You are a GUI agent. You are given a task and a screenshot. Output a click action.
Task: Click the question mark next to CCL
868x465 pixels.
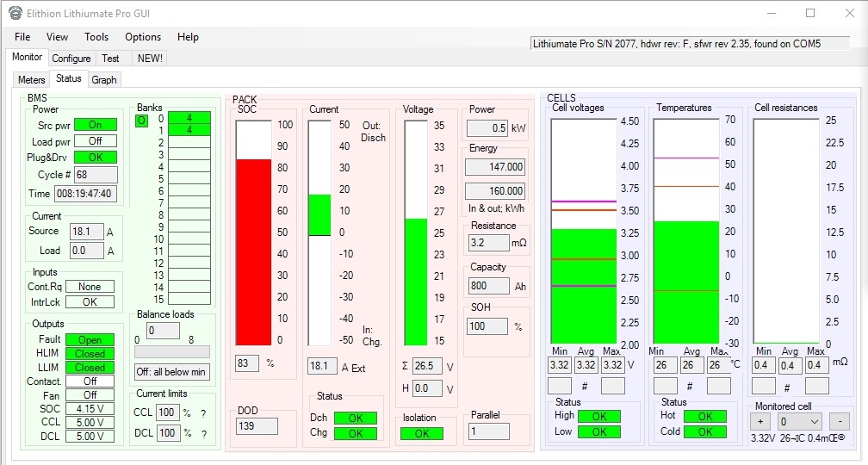[204, 414]
